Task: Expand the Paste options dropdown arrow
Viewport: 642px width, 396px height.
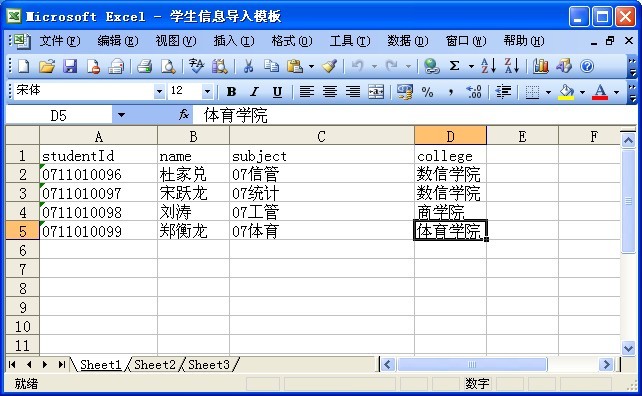Action: (312, 66)
